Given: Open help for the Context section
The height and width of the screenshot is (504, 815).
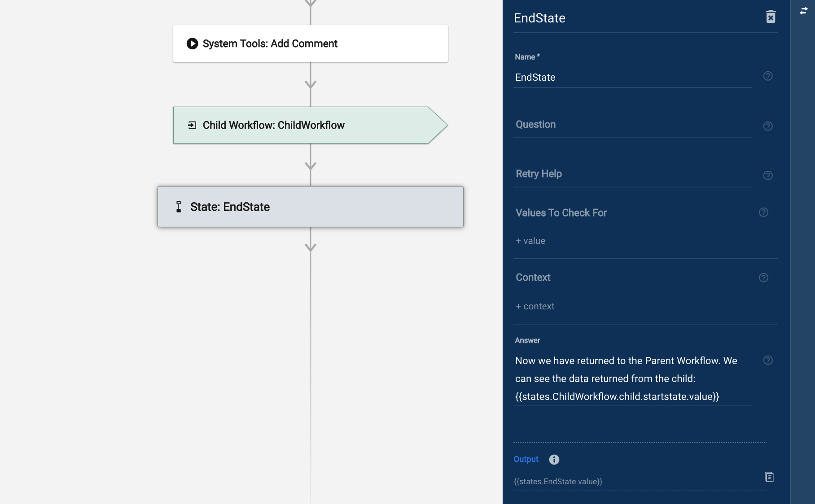Looking at the screenshot, I should pyautogui.click(x=763, y=278).
